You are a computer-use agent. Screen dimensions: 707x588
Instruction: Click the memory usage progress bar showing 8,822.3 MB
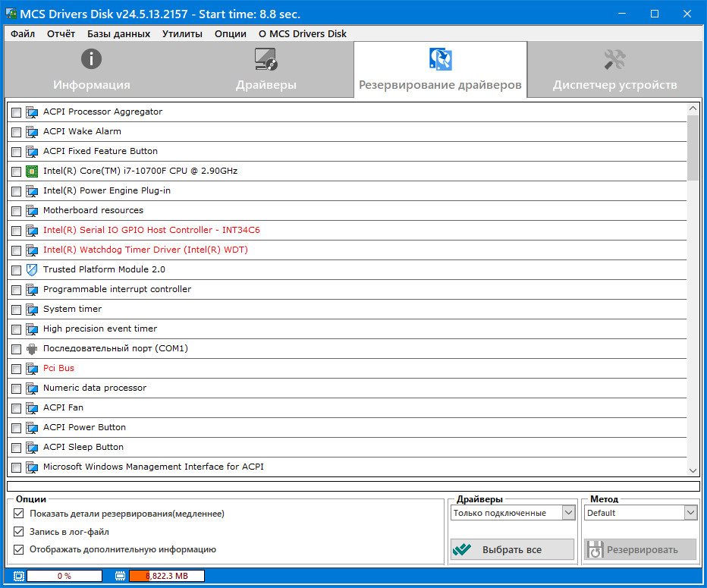(x=167, y=576)
